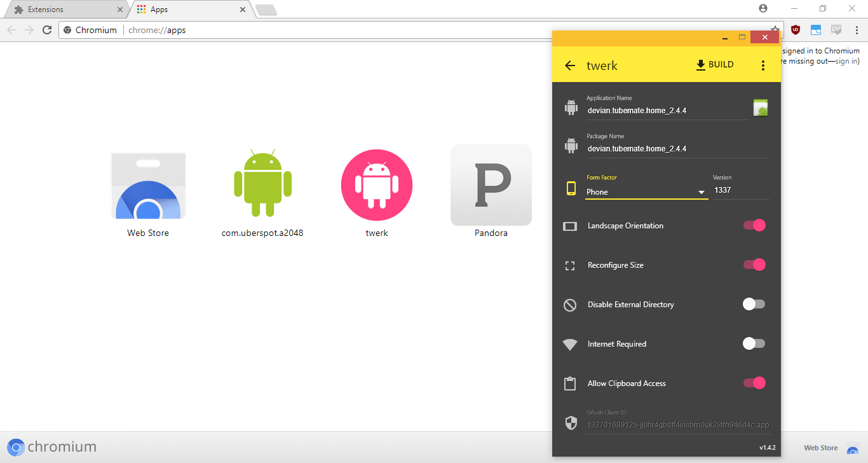The image size is (868, 463).
Task: Open the Form Factor dropdown
Action: (646, 191)
